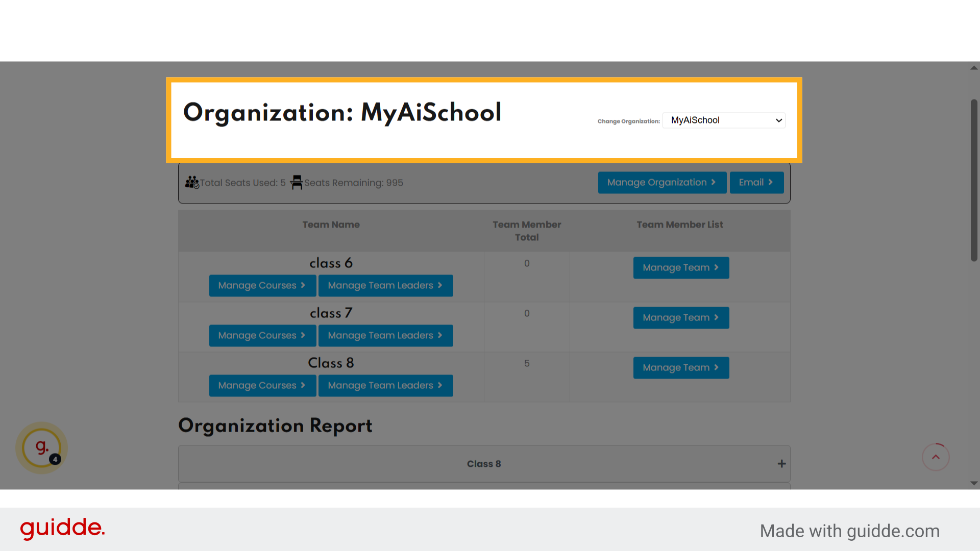980x551 pixels.
Task: Click the scrollbar up arrow
Action: pos(973,68)
